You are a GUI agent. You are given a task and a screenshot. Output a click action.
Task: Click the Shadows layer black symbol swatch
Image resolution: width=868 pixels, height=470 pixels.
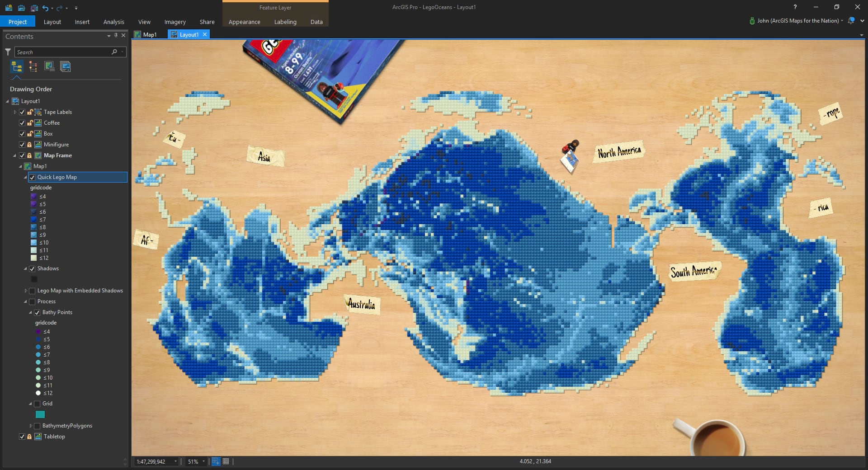pyautogui.click(x=34, y=279)
